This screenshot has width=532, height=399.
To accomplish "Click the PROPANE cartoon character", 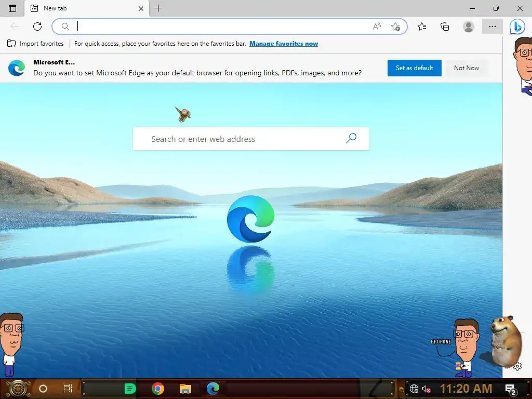I will [467, 348].
